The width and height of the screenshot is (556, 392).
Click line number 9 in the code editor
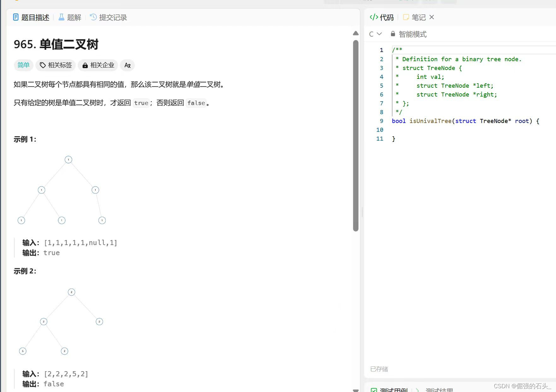click(381, 121)
